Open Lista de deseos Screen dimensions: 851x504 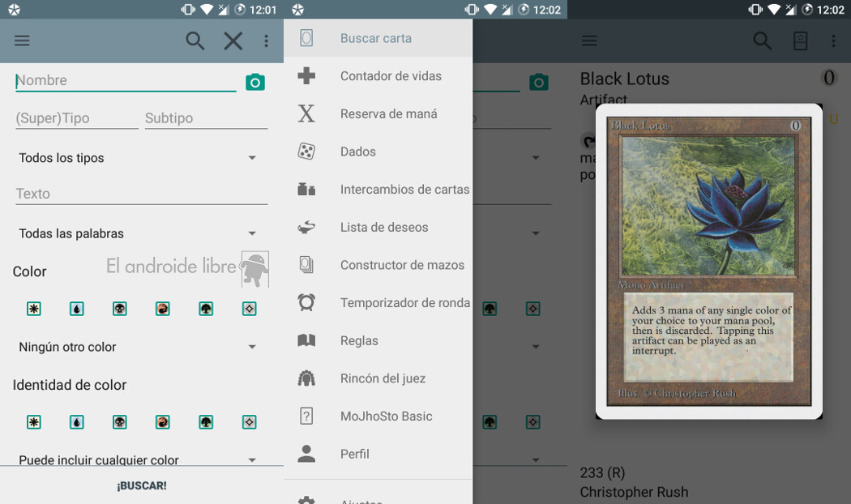(x=378, y=227)
